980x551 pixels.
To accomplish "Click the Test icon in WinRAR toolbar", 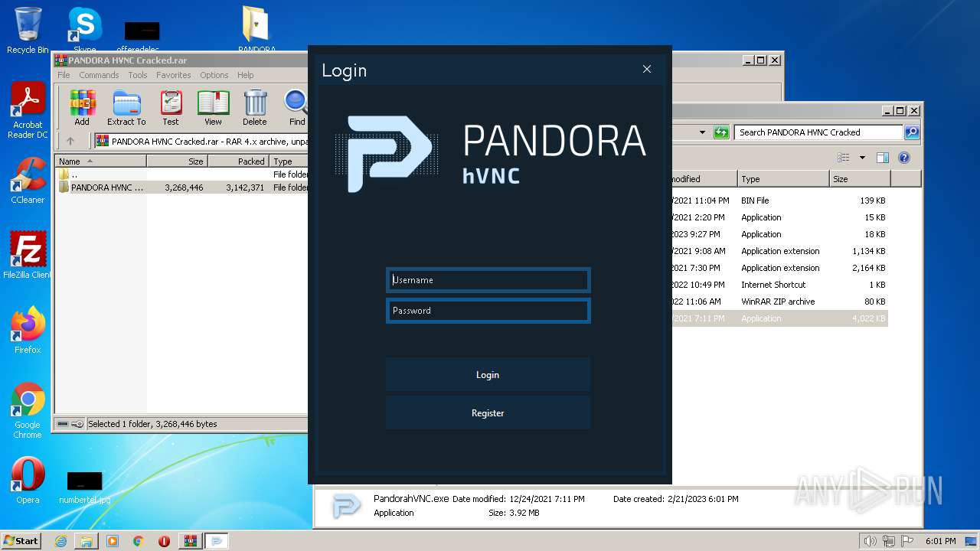I will pos(171,107).
